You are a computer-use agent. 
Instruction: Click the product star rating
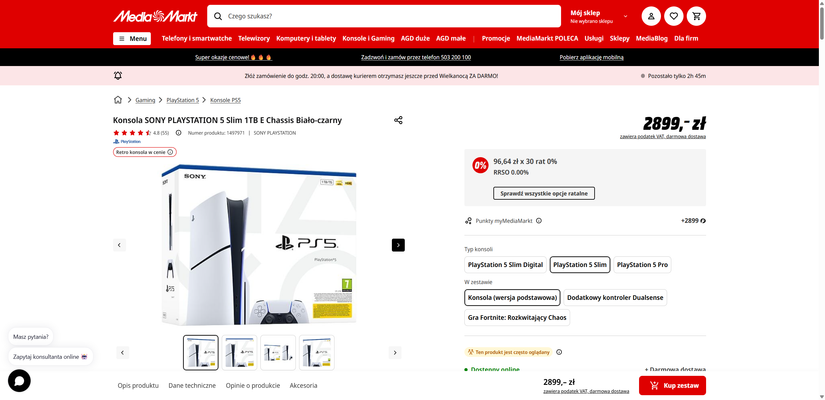point(132,133)
